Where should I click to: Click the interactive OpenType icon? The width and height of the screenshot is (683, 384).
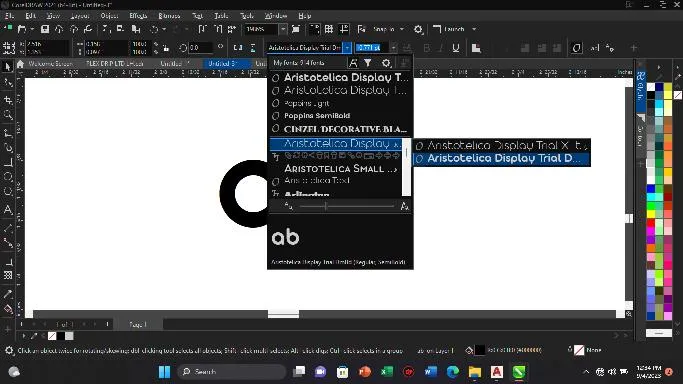pyautogui.click(x=576, y=48)
